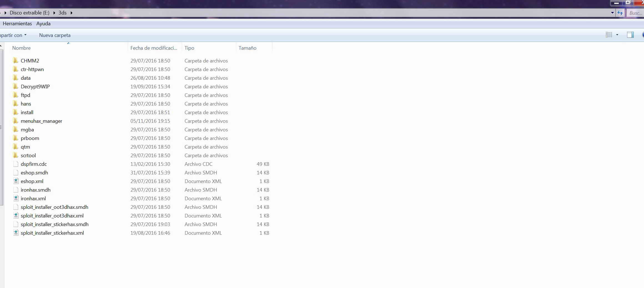
Task: Click the qtm folder icon
Action: [x=16, y=147]
